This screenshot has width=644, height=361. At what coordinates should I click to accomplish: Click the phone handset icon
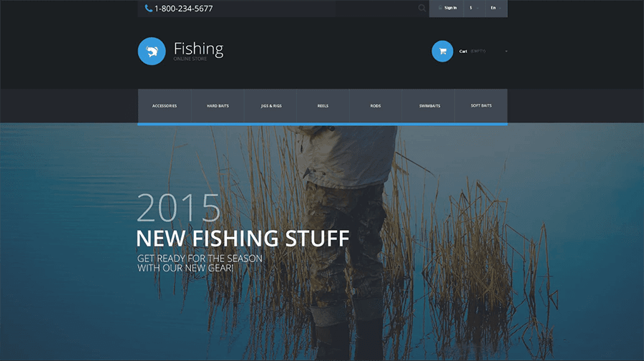[149, 9]
